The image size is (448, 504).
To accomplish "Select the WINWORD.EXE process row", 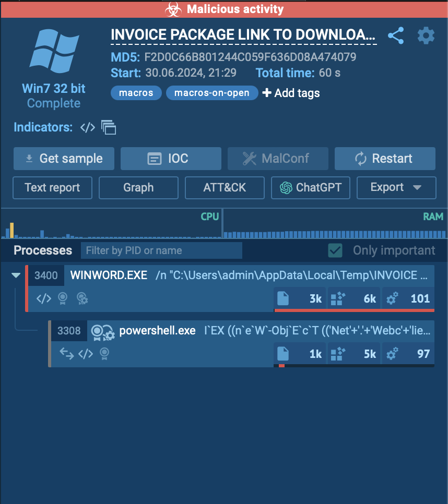I will point(230,289).
